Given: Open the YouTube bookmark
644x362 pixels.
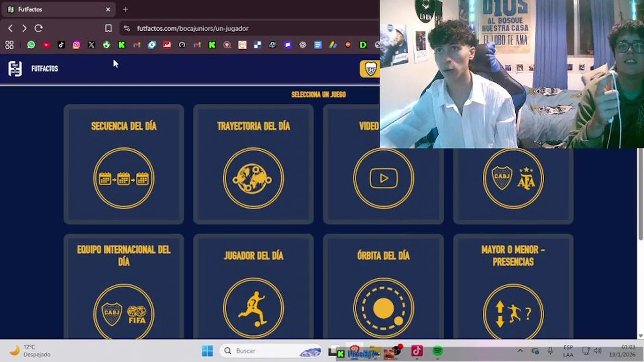Looking at the screenshot, I should pyautogui.click(x=46, y=45).
